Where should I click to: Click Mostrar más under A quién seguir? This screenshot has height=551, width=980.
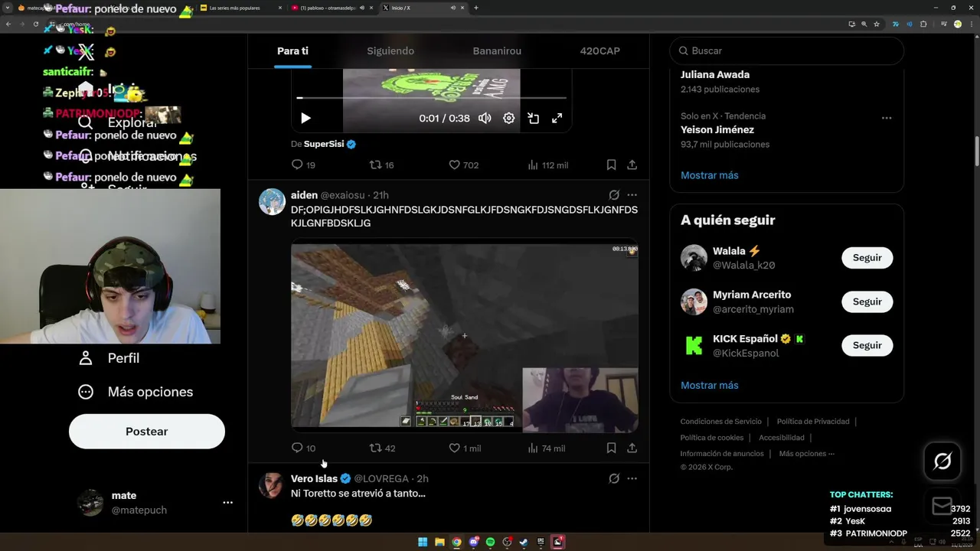[709, 385]
